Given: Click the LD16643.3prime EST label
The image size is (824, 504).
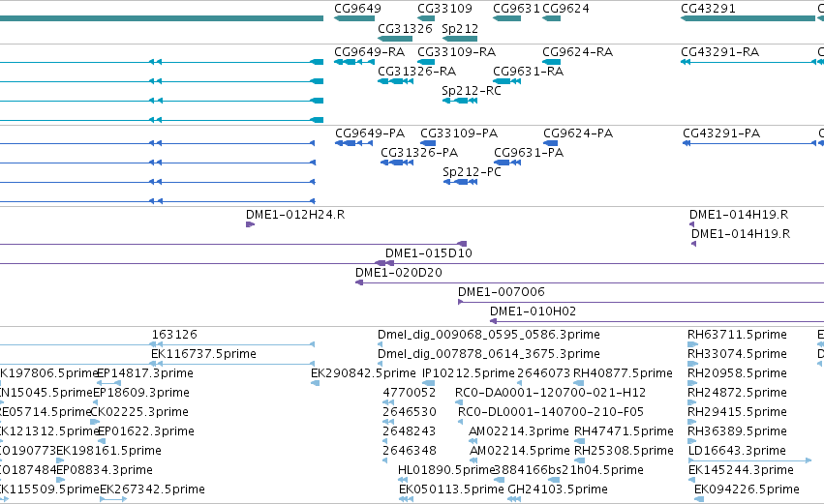Looking at the screenshot, I should [737, 451].
